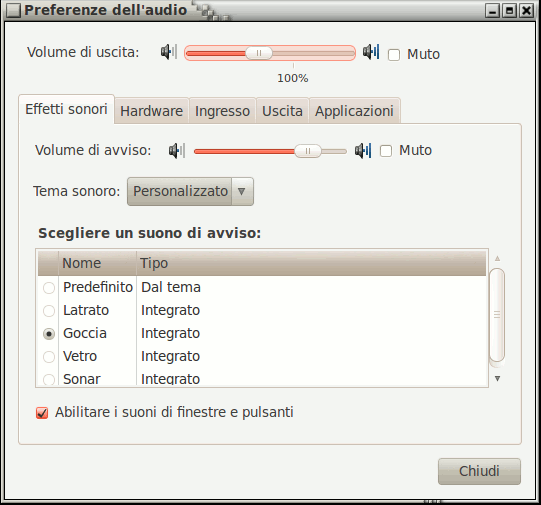Click quiet speaker icon next to alert volume

(x=177, y=151)
